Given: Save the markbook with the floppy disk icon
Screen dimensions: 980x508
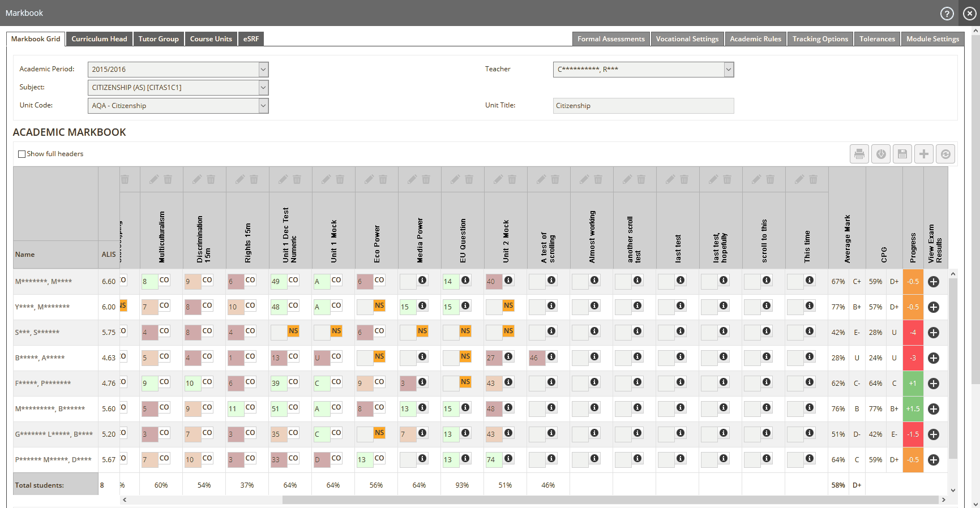Looking at the screenshot, I should [x=902, y=154].
